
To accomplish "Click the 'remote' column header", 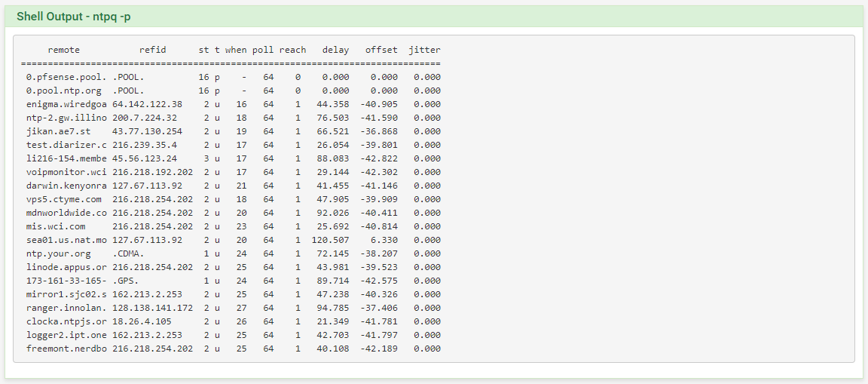I will [63, 50].
